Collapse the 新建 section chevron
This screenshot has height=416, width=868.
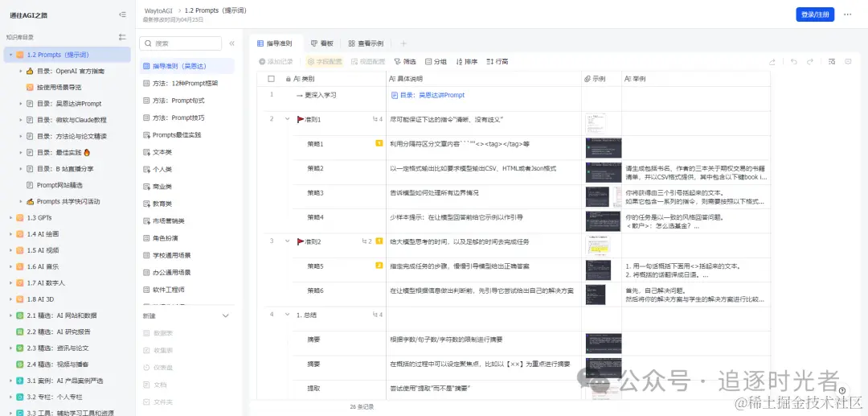(x=225, y=315)
